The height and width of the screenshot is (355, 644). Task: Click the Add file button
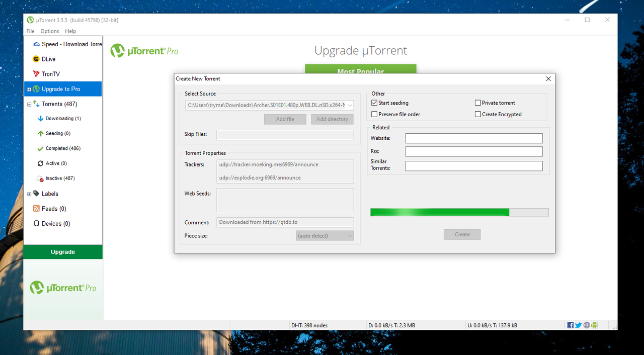pos(285,119)
